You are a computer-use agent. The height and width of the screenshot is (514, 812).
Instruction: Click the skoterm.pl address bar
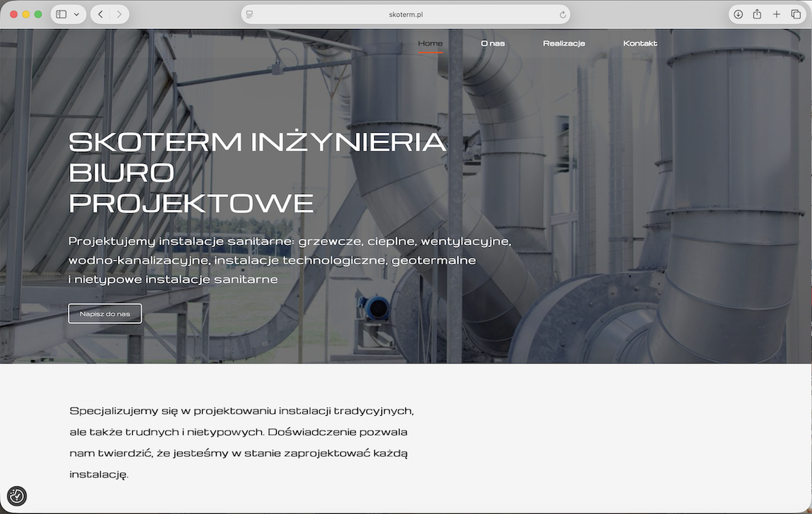405,14
